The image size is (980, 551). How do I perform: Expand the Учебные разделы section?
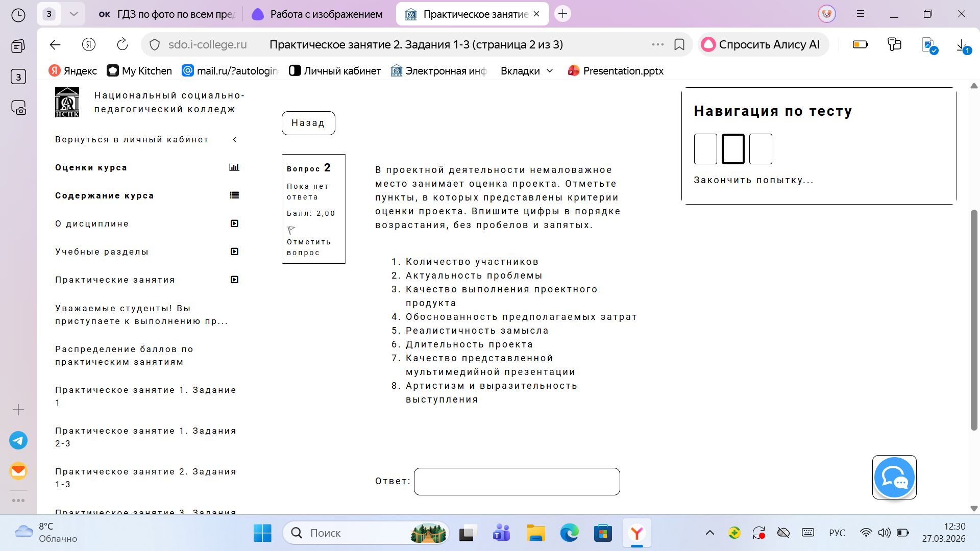point(234,252)
